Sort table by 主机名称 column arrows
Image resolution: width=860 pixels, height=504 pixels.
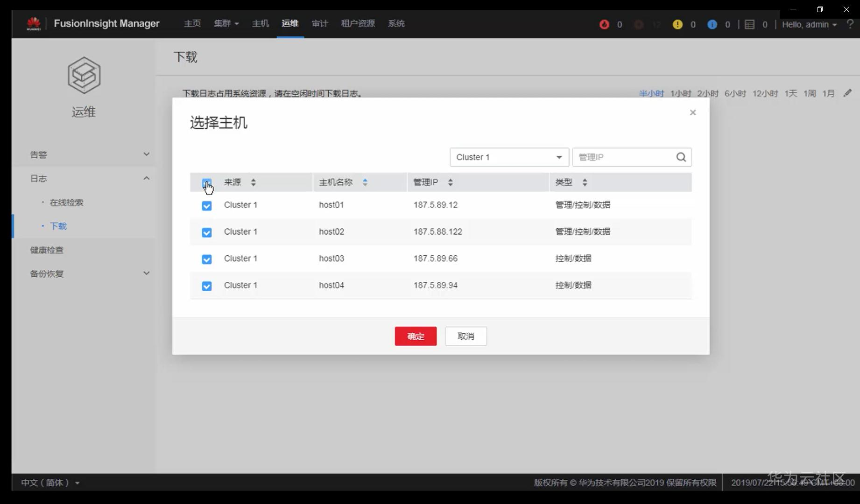[365, 182]
